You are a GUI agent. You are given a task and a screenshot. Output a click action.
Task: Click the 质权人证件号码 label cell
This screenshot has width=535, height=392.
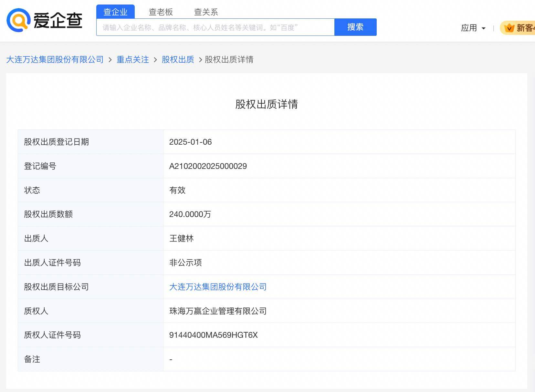point(90,335)
